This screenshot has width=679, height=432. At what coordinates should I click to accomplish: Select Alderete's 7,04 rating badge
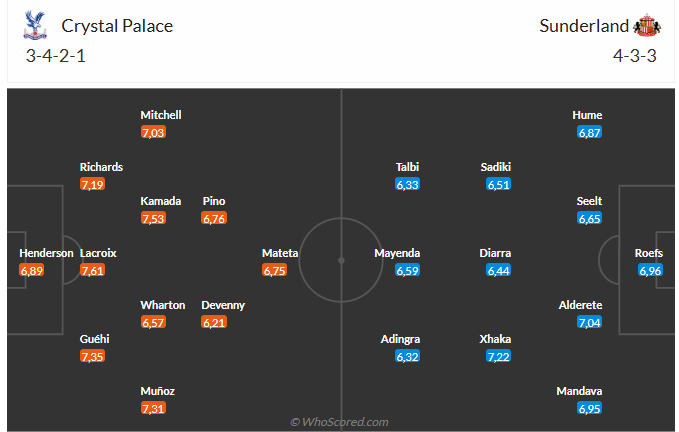[x=589, y=322]
